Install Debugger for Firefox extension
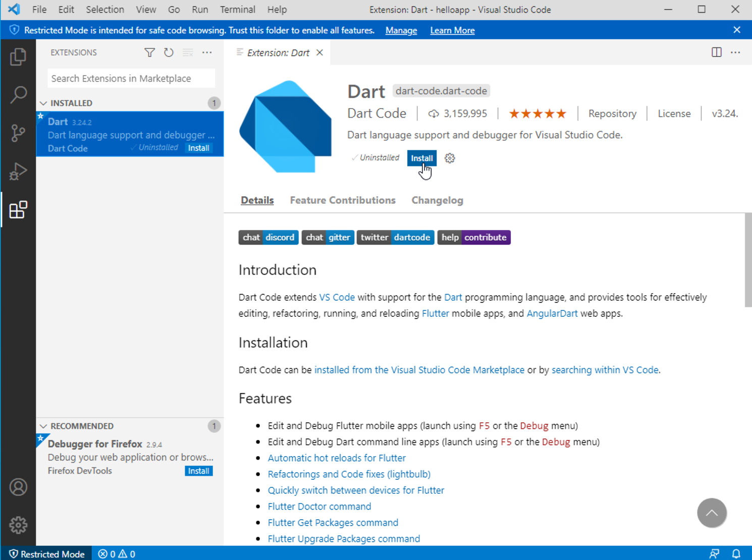This screenshot has width=752, height=560. (x=198, y=471)
